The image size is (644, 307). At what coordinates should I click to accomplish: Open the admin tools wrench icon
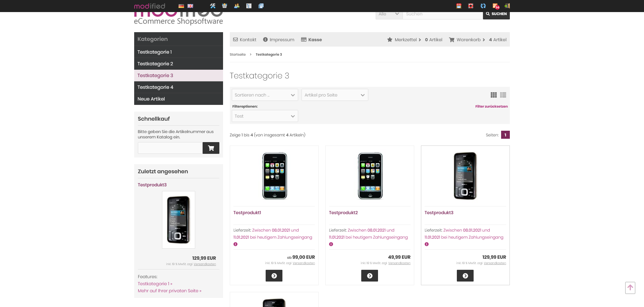213,6
